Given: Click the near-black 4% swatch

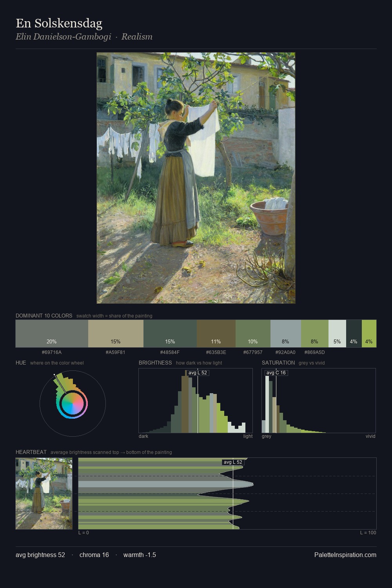Looking at the screenshot, I should [x=354, y=334].
